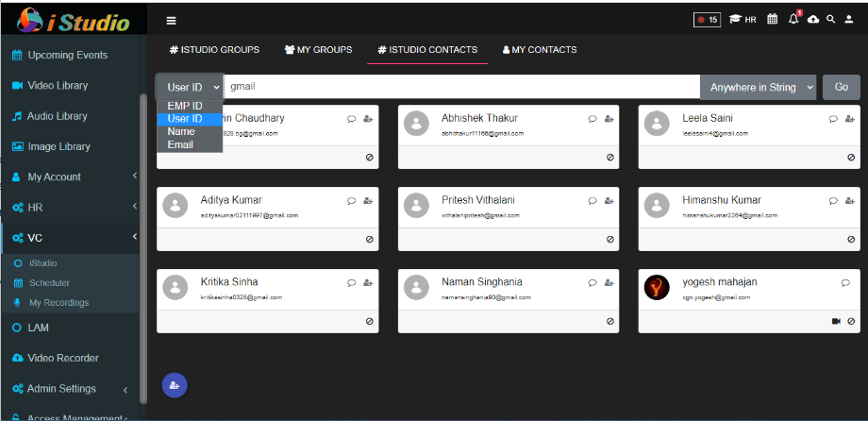Click the recording counter showing 15

(707, 20)
